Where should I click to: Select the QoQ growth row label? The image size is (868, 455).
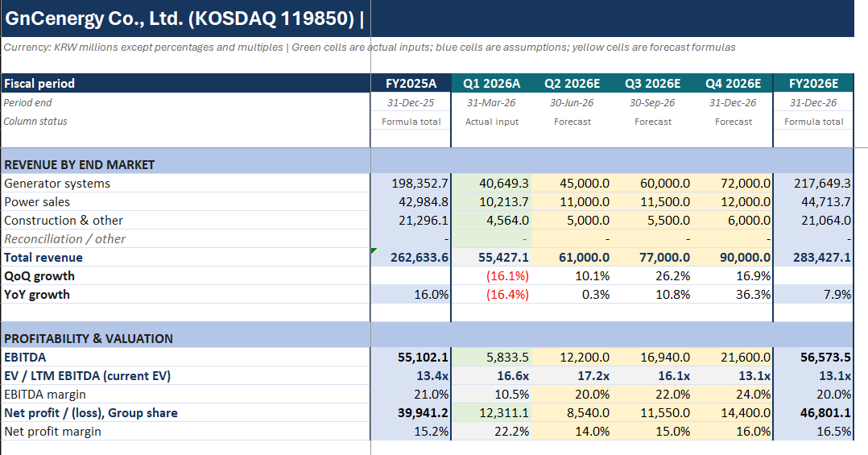pos(185,275)
